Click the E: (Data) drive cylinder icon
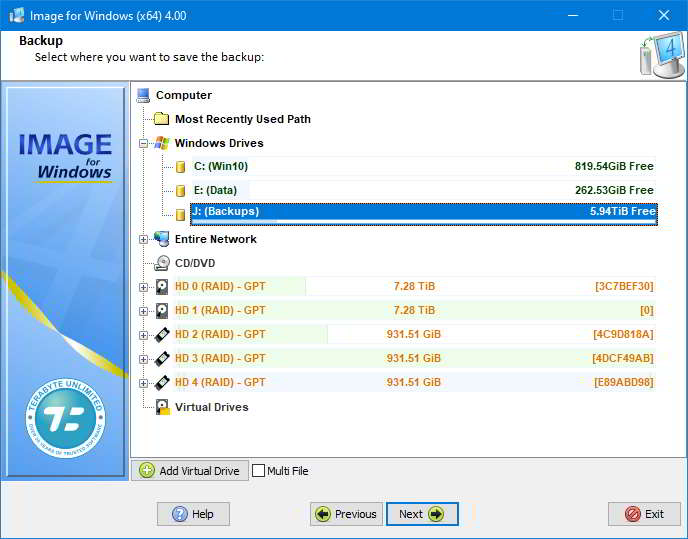688x539 pixels. click(180, 190)
